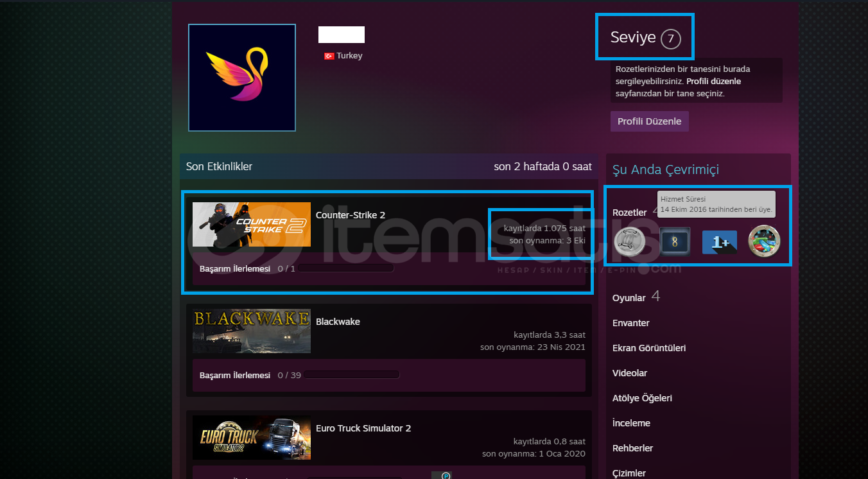This screenshot has height=479, width=868.
Task: Follow the bold 'Profili düzenle' text link
Action: pos(713,82)
